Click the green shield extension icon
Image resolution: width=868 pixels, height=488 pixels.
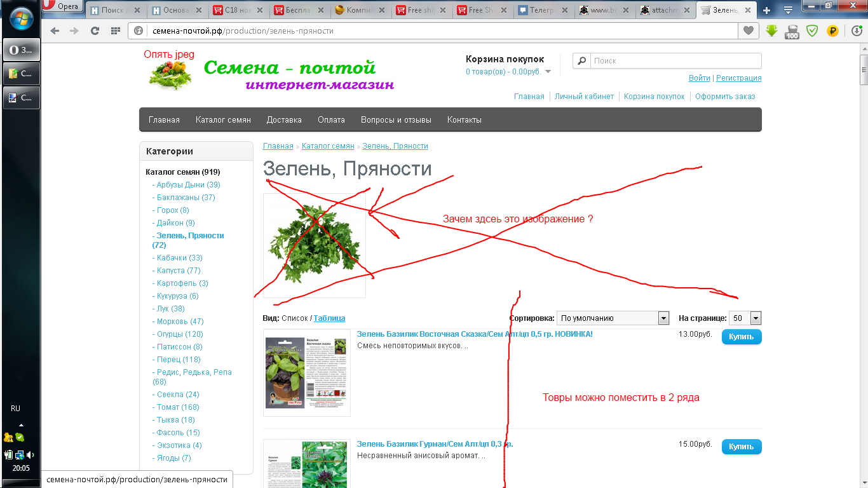(x=812, y=30)
